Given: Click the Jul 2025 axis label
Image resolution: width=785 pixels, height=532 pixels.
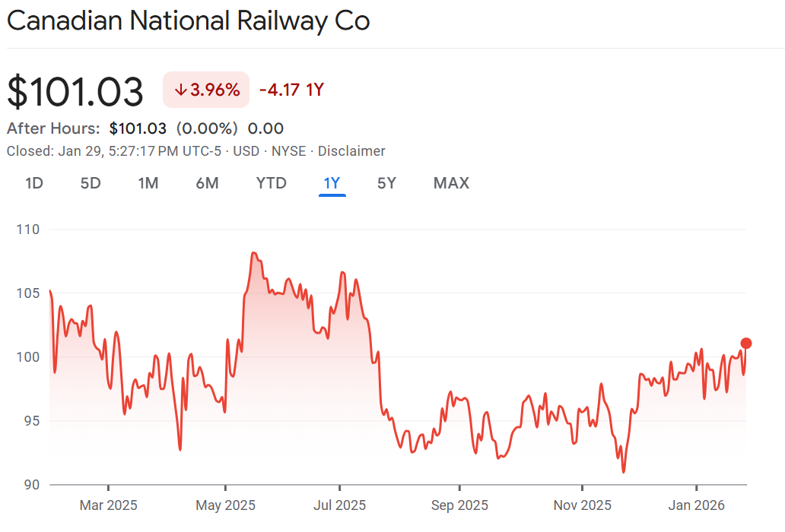Looking at the screenshot, I should click(x=340, y=505).
